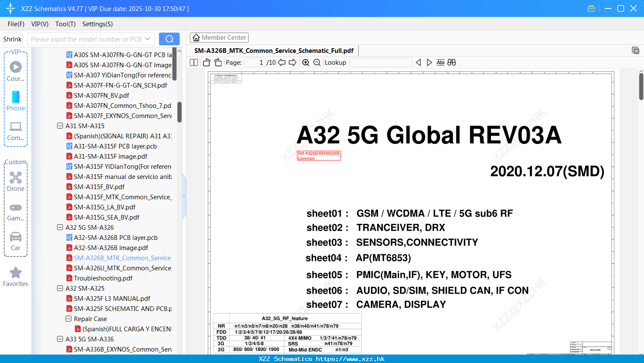Open SM-A315G_LA_BV.pdf
Viewport: 644px width, 363px height.
101,207
